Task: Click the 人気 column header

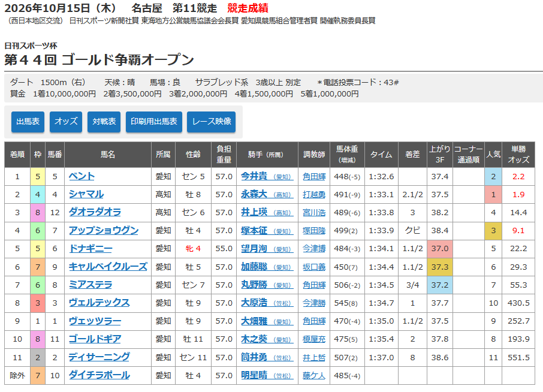Action: [493, 155]
